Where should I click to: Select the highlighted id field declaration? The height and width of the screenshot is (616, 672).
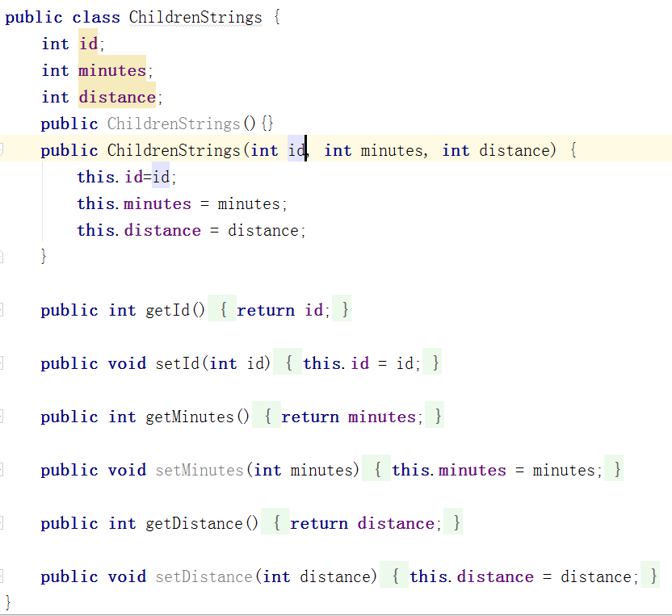(88, 44)
